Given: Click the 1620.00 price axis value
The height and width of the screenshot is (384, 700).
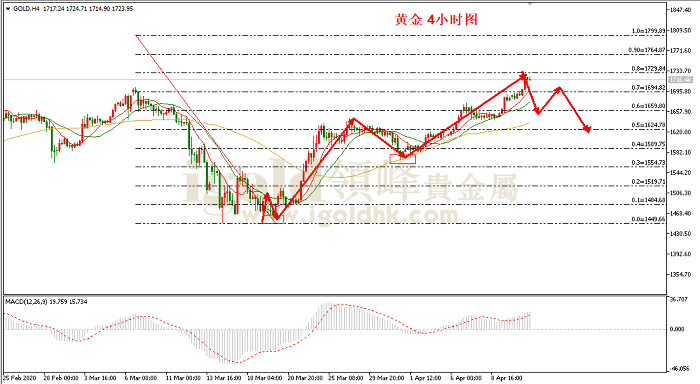Looking at the screenshot, I should click(681, 132).
